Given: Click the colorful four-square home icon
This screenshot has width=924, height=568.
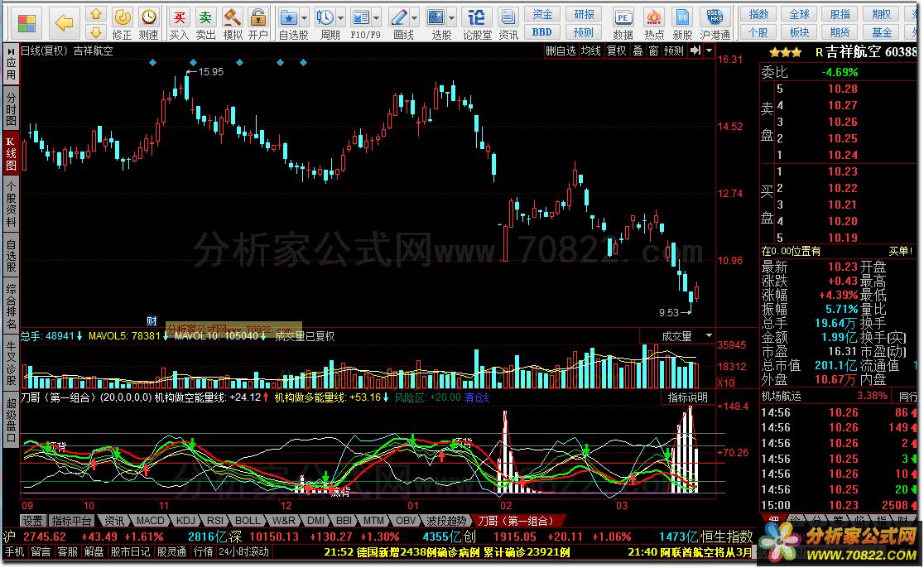Looking at the screenshot, I should tap(26, 23).
